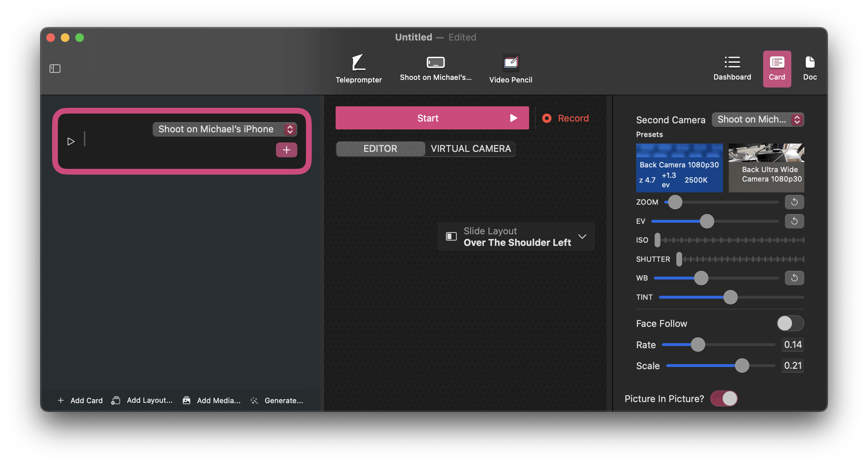The image size is (868, 465).
Task: Switch to the EDITOR tab
Action: coord(379,149)
